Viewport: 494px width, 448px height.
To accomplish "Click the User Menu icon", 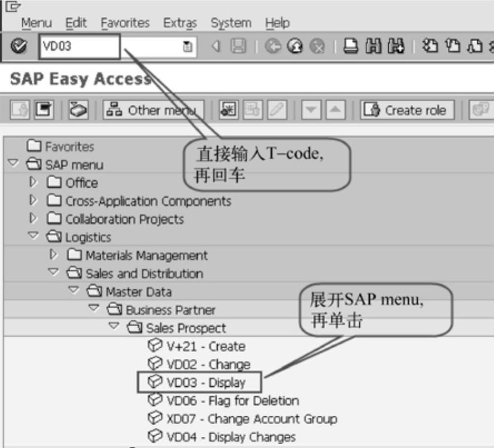I will [19, 110].
